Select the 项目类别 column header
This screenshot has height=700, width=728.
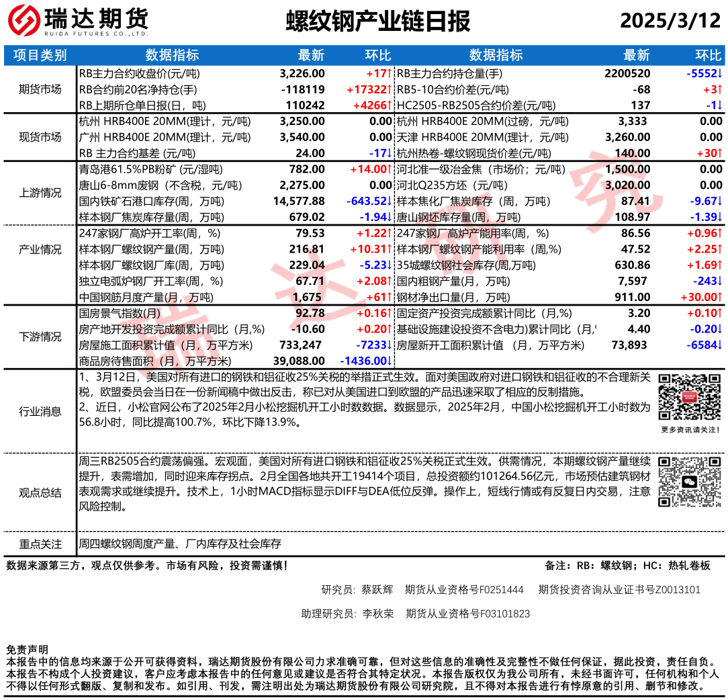(x=40, y=55)
